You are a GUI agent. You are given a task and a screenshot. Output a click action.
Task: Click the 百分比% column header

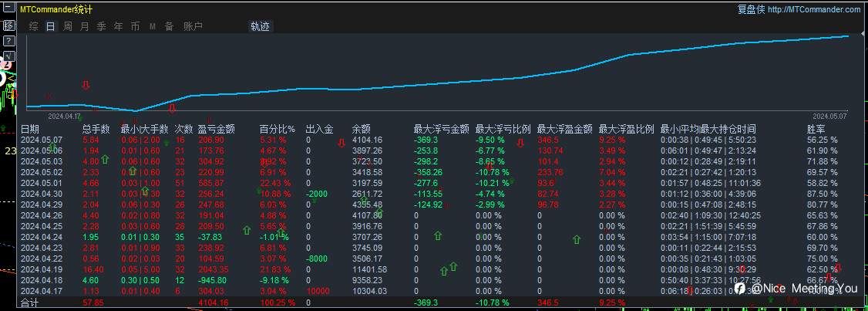(278, 129)
